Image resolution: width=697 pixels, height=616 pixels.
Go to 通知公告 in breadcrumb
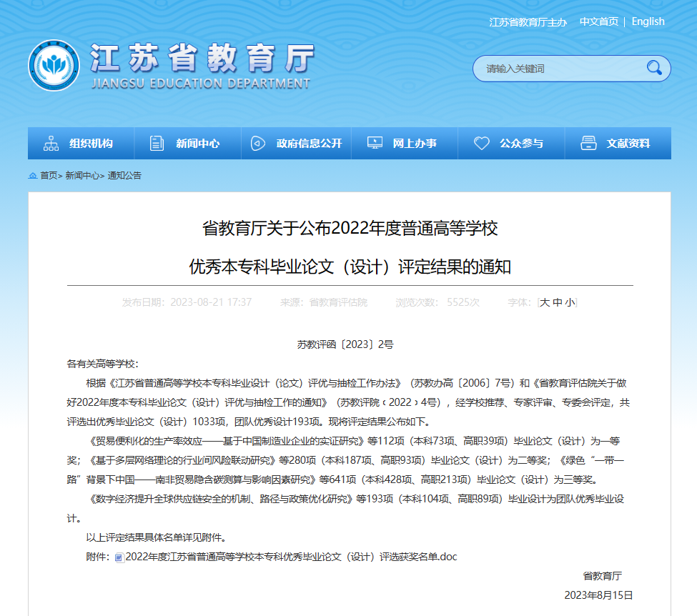coord(124,176)
